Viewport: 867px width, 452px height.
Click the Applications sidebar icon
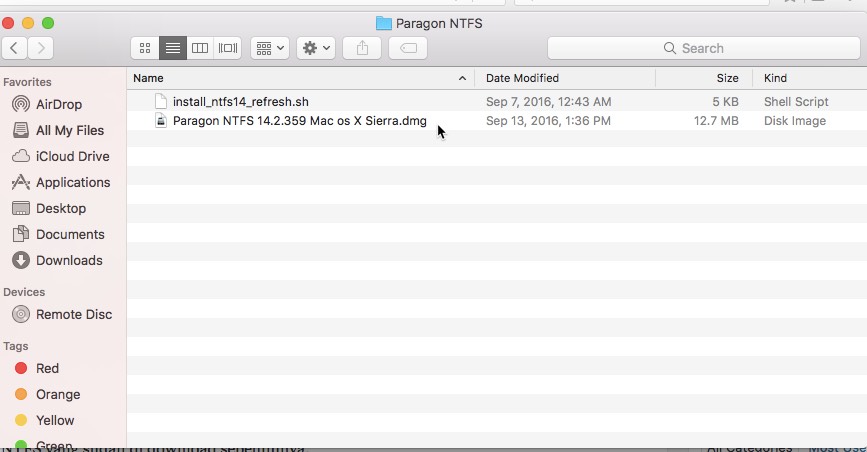(x=21, y=182)
